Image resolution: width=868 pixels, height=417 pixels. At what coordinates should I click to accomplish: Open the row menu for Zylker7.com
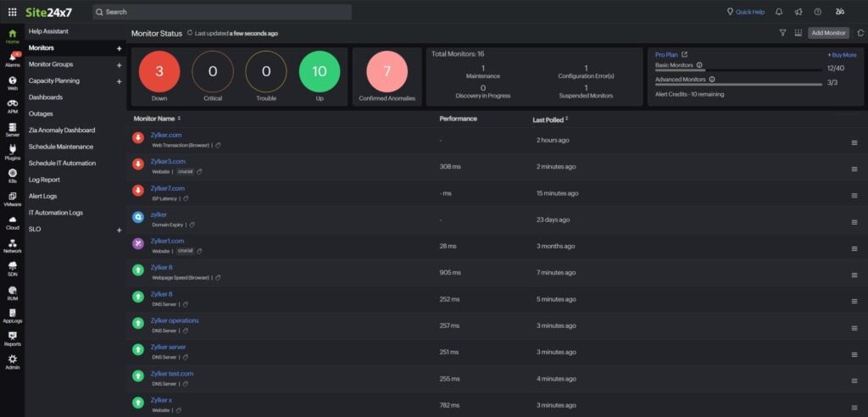pyautogui.click(x=854, y=196)
